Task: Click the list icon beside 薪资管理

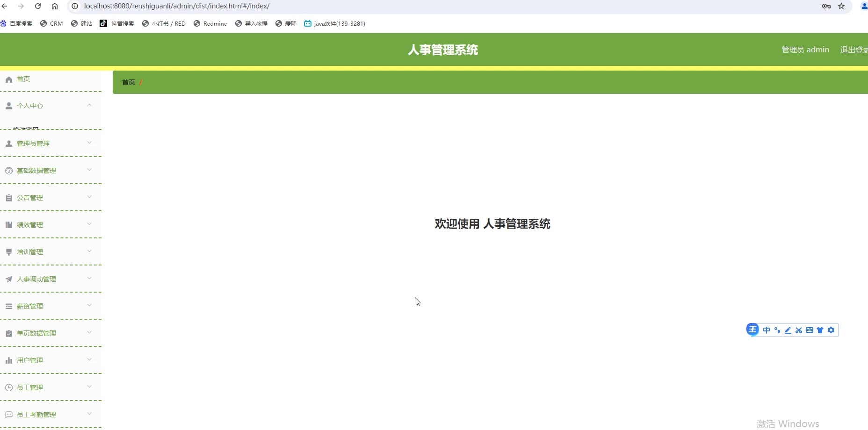Action: 9,307
